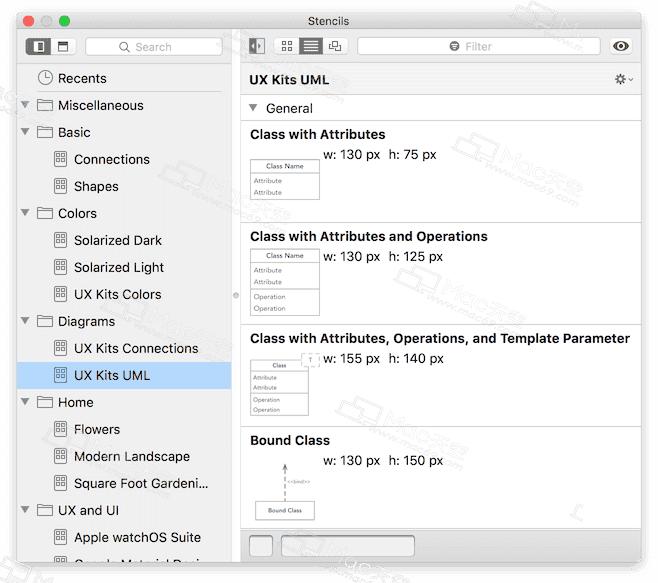Collapse the Colors folder
The width and height of the screenshot is (658, 583).
[x=25, y=213]
